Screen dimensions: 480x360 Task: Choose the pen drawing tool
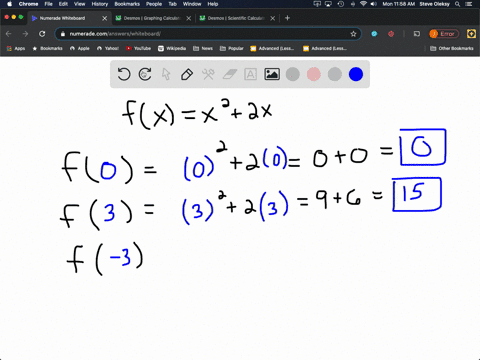(187, 74)
